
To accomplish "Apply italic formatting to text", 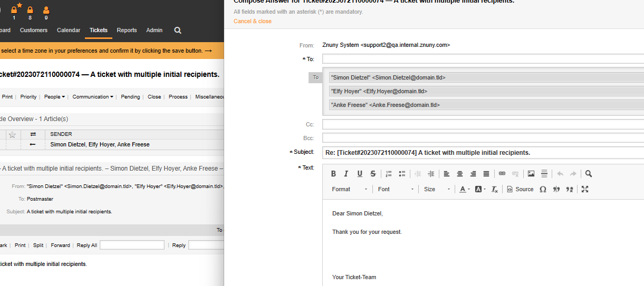I will click(x=347, y=174).
